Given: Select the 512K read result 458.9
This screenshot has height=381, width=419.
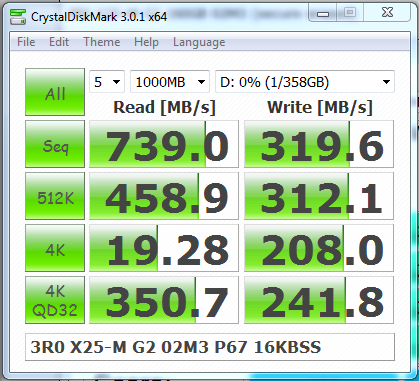Looking at the screenshot, I should point(164,196).
